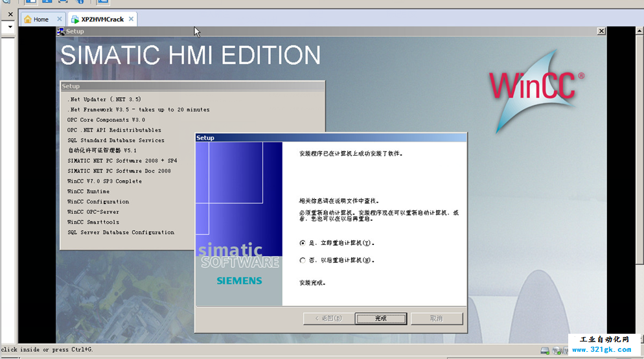Switch to the XPZHVMCrack VM tab
This screenshot has height=359, width=644.
[102, 19]
